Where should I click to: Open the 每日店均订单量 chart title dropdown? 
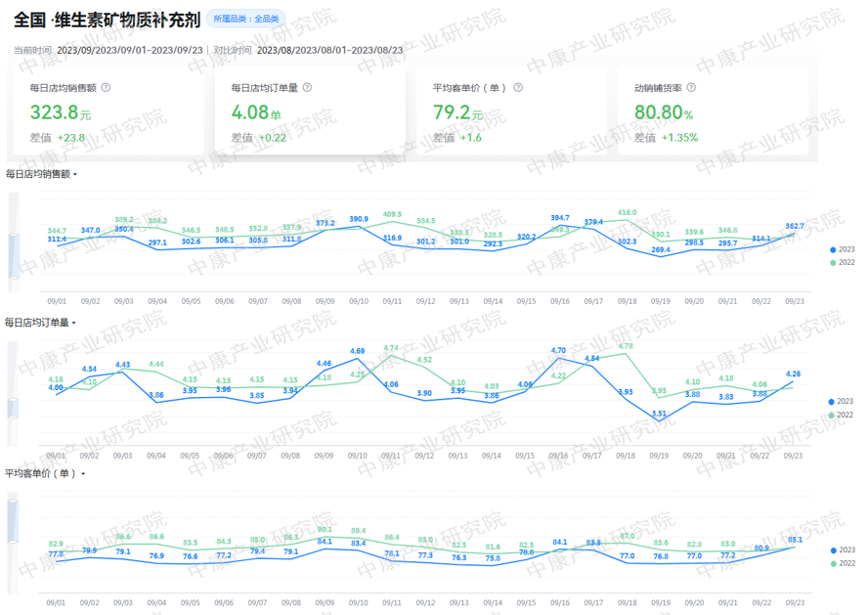pyautogui.click(x=75, y=323)
